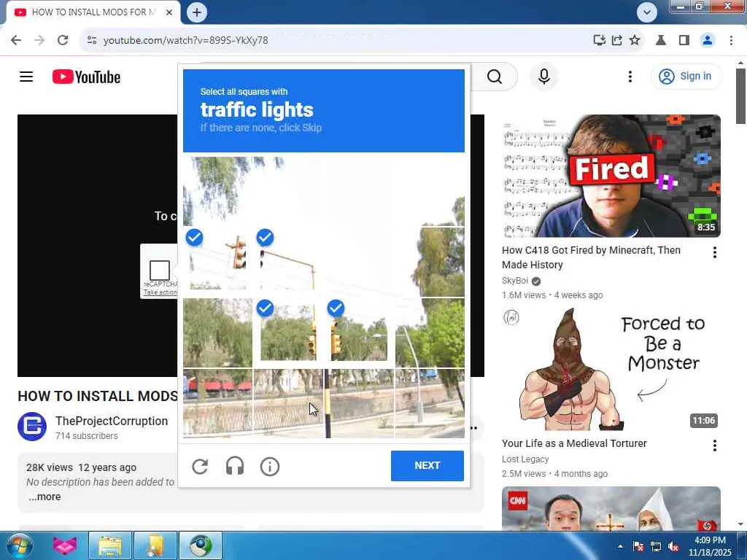Uncheck tile with yellow light on left edge

coord(359,332)
